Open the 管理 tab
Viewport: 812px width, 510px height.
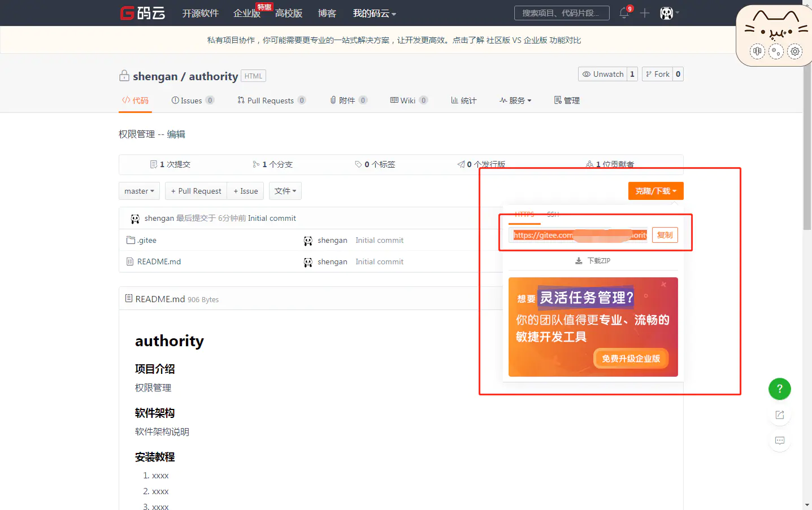[x=567, y=100]
